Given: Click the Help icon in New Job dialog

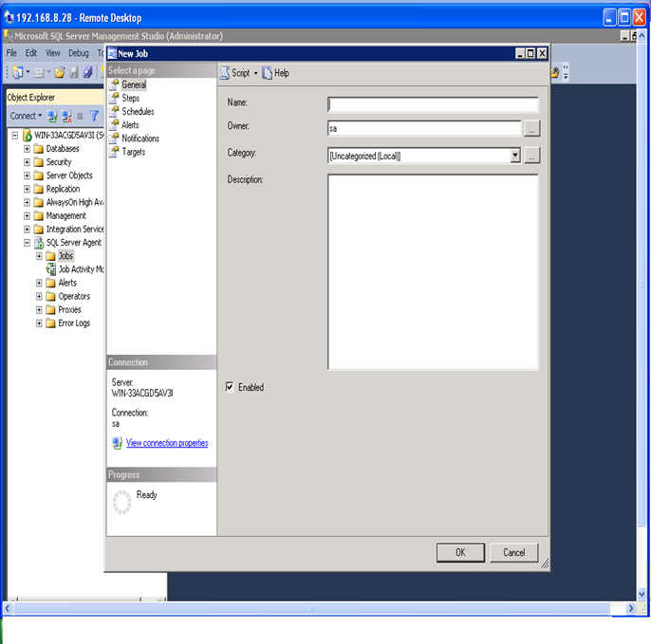Looking at the screenshot, I should [267, 73].
